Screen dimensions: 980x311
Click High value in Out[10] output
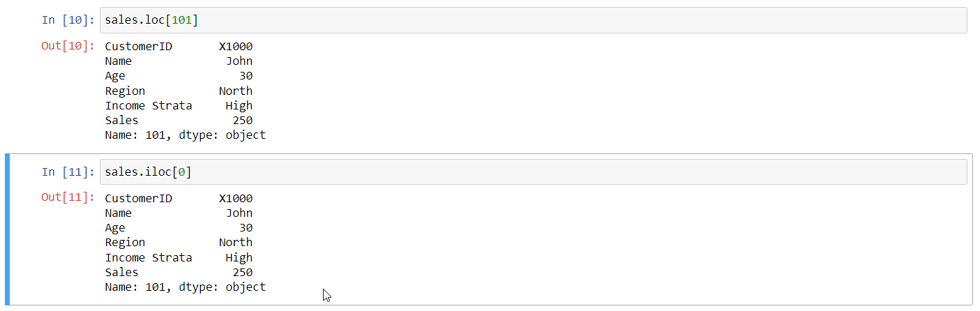point(239,106)
